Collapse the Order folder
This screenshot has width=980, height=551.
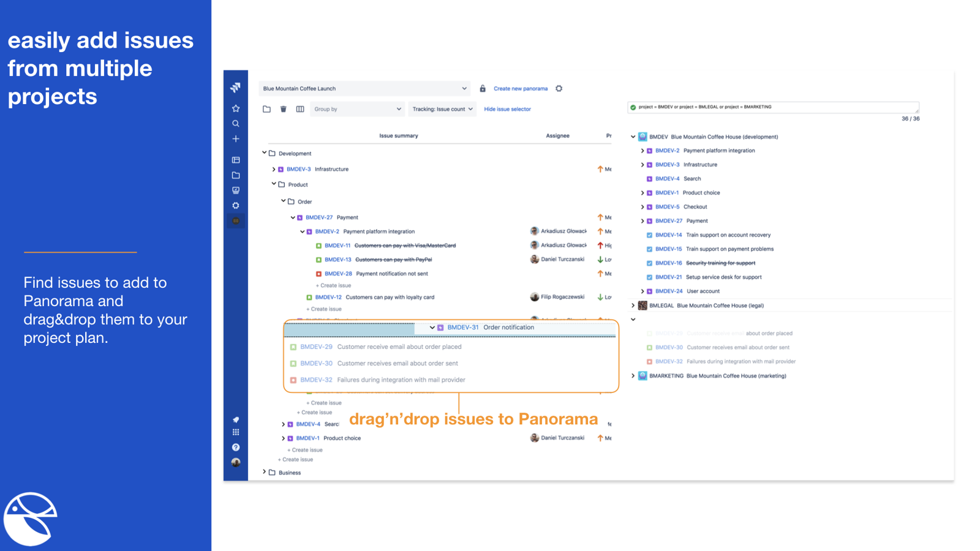(x=284, y=201)
